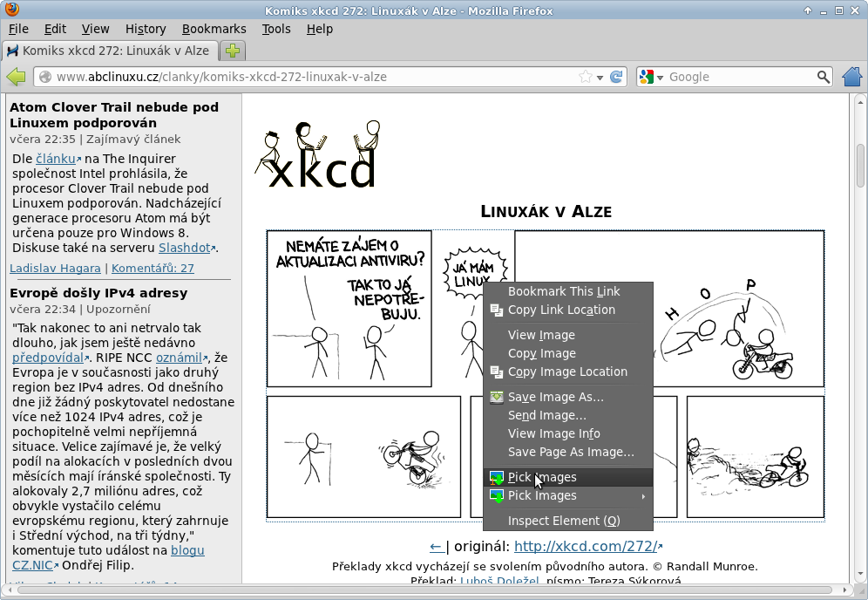Viewport: 868px width, 600px height.
Task: Click the vertical scrollbar down arrow
Action: point(859,574)
